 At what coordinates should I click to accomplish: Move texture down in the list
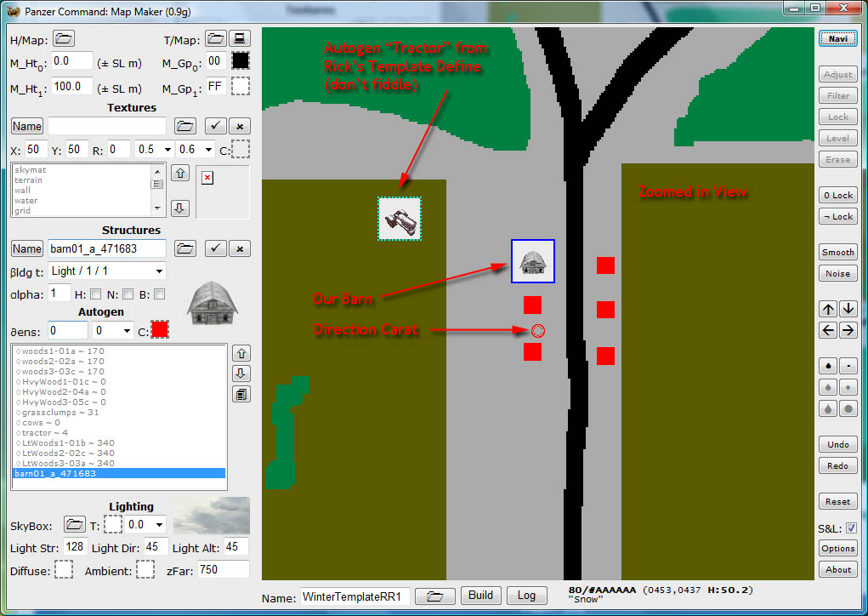click(180, 208)
